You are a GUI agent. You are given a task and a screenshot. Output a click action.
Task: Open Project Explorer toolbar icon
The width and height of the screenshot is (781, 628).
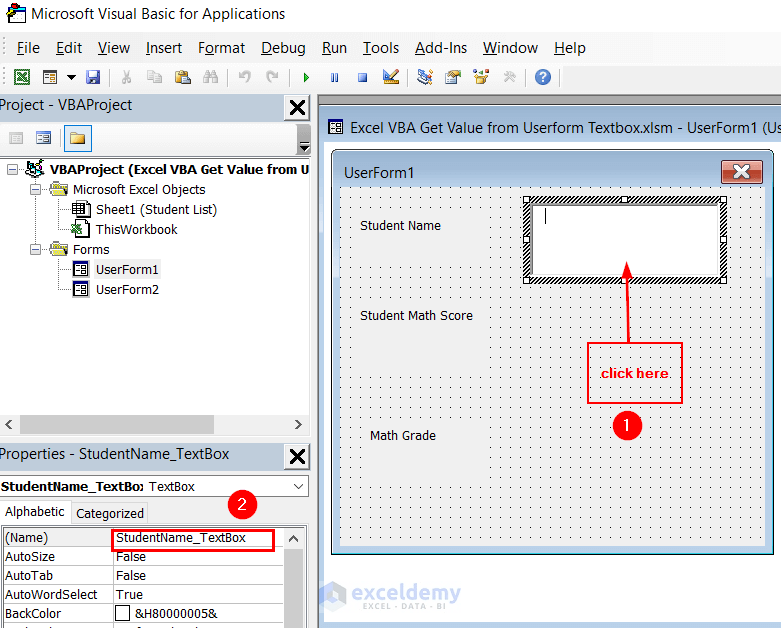(424, 77)
